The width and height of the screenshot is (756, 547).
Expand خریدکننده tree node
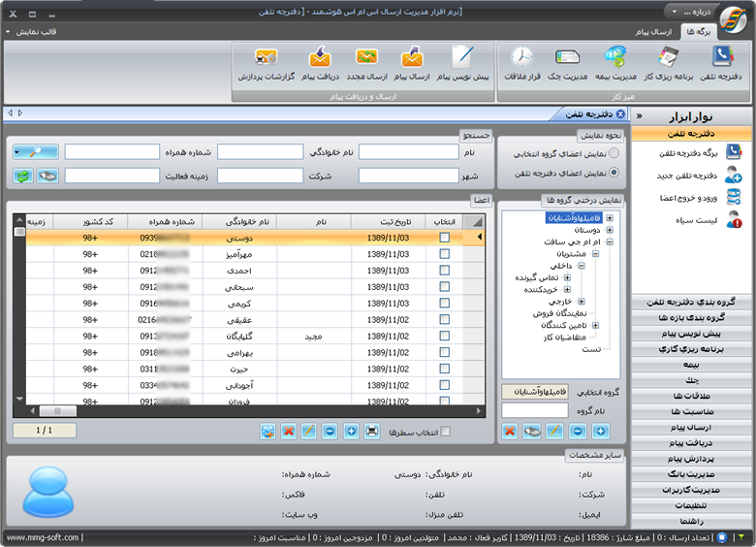point(567,289)
